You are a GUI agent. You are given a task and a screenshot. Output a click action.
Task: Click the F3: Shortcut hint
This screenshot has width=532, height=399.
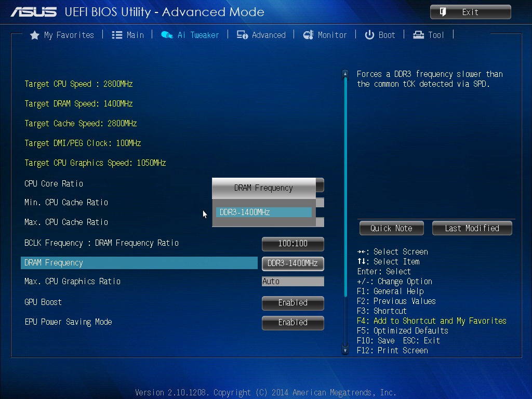382,311
